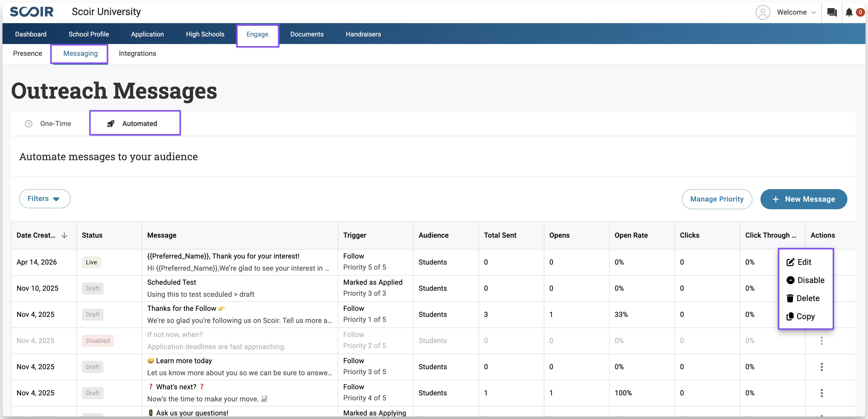Open actions menu for What's next row
Image resolution: width=868 pixels, height=419 pixels.
pyautogui.click(x=822, y=393)
